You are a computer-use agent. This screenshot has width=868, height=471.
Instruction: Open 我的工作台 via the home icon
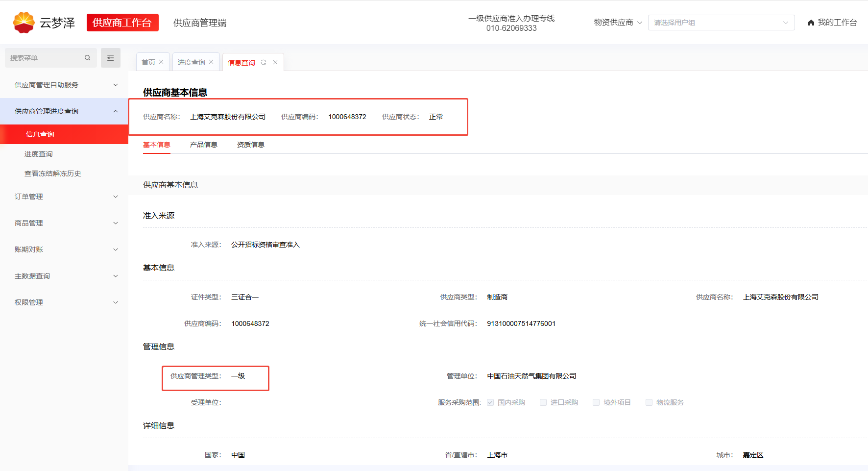(x=811, y=23)
